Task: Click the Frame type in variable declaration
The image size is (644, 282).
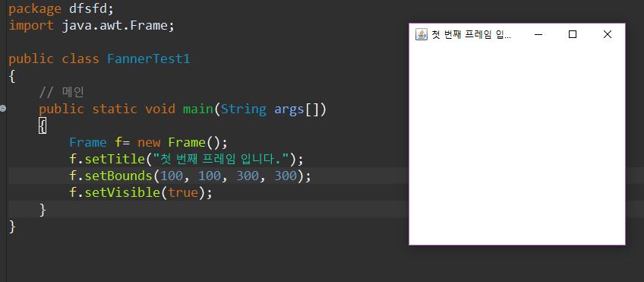Action: (88, 143)
